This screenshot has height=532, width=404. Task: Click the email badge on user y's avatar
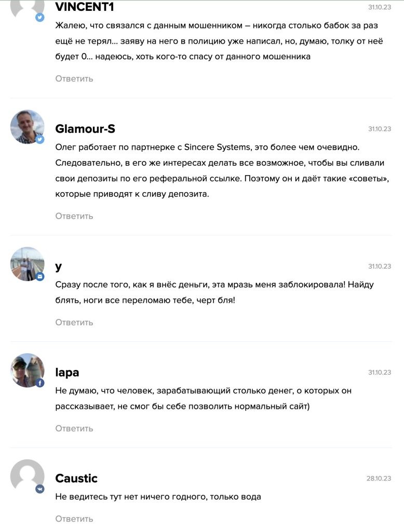pos(40,276)
